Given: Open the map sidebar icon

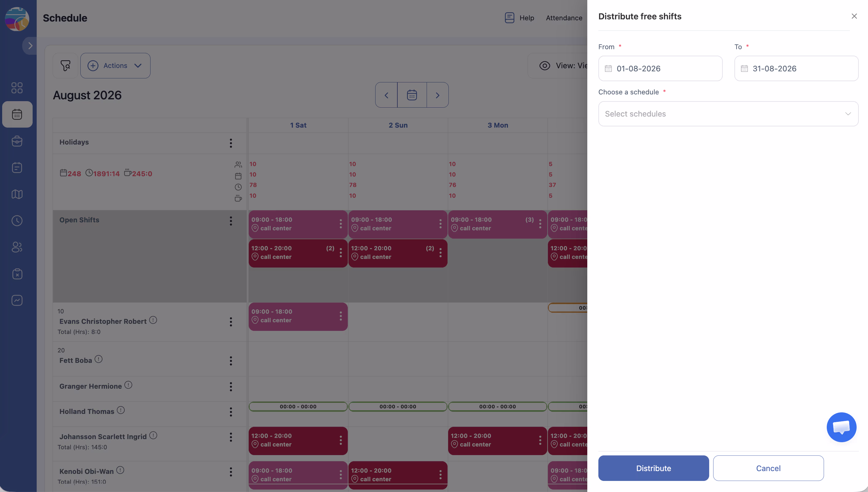Looking at the screenshot, I should click(17, 194).
